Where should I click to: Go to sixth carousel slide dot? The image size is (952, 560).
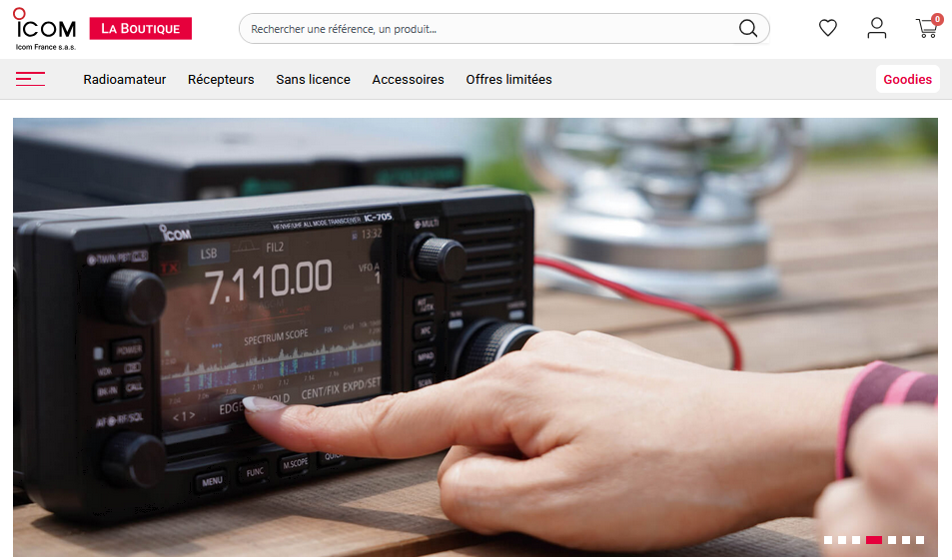tap(906, 540)
